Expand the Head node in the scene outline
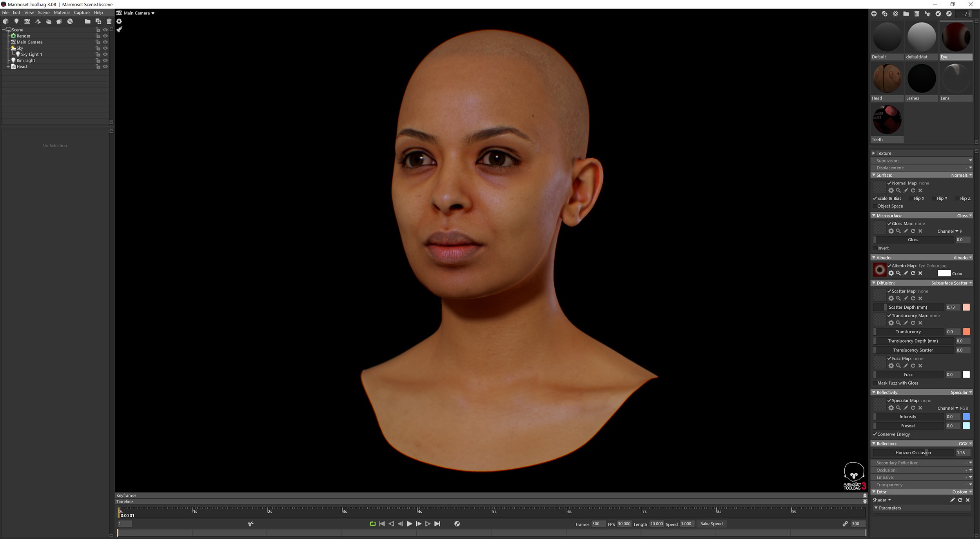Image resolution: width=980 pixels, height=539 pixels. tap(7, 67)
